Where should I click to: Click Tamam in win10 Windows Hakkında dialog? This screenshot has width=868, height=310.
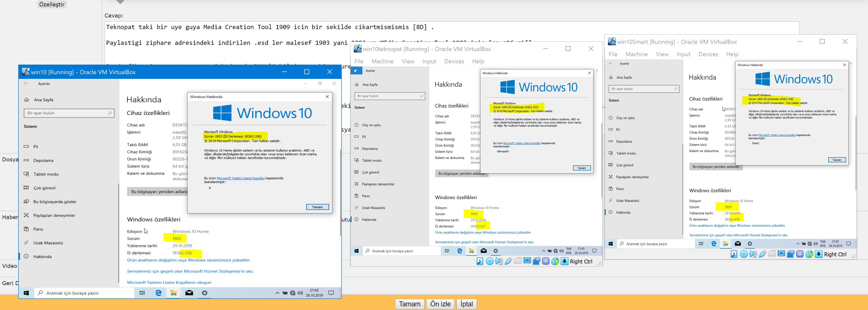tap(317, 207)
